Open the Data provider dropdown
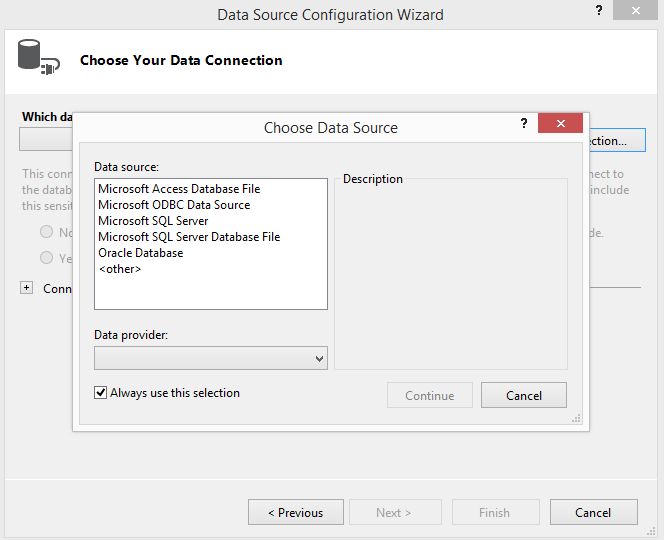The width and height of the screenshot is (664, 540). pos(210,358)
